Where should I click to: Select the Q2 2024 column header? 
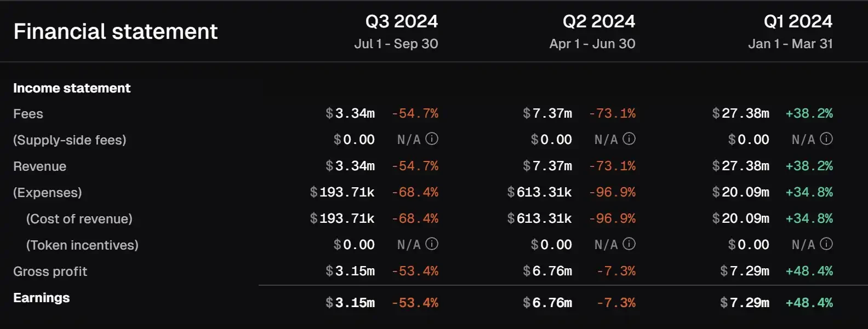pos(598,21)
